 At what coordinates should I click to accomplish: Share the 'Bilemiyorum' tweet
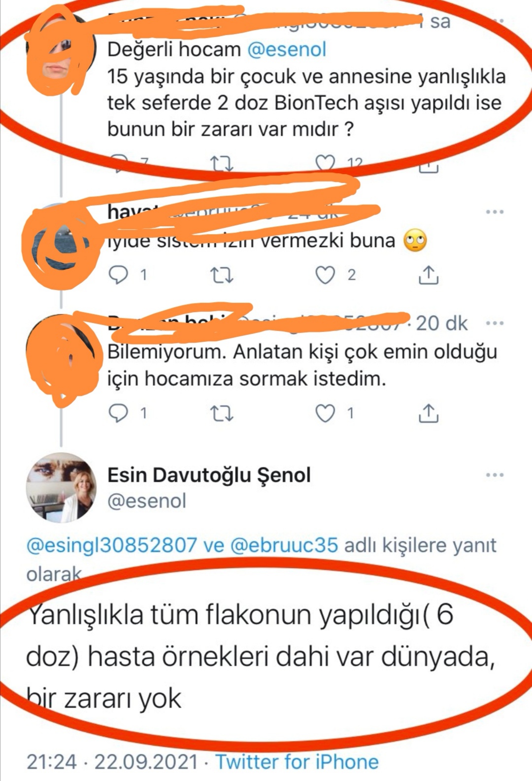[x=429, y=413]
